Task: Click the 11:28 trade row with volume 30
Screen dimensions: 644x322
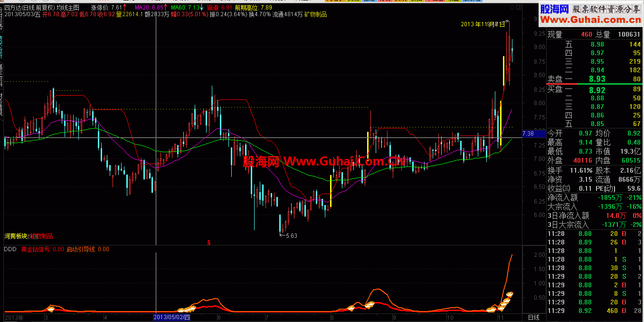Action: tap(594, 268)
